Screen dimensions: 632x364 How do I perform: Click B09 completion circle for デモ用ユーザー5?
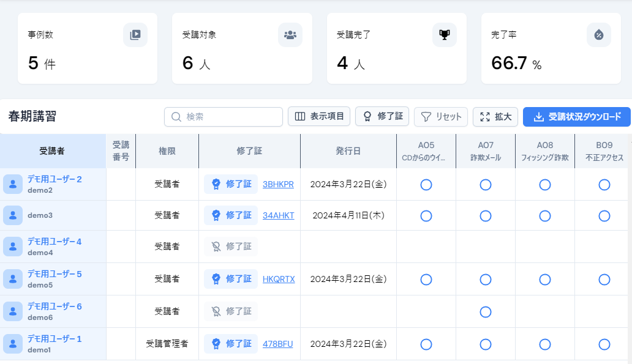click(x=604, y=280)
